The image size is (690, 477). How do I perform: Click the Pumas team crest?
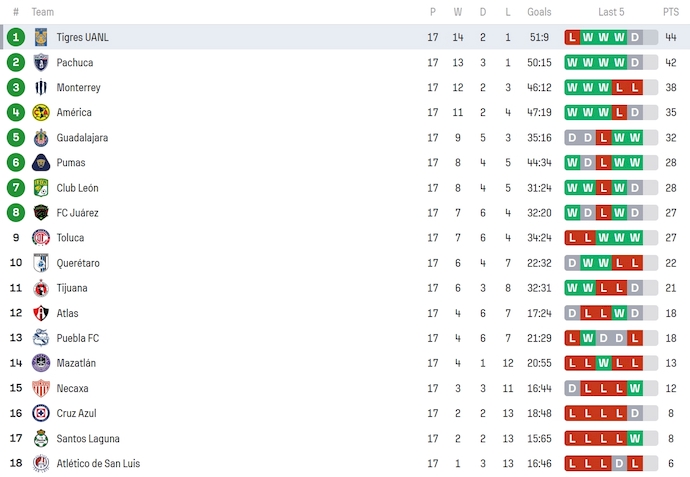point(41,162)
